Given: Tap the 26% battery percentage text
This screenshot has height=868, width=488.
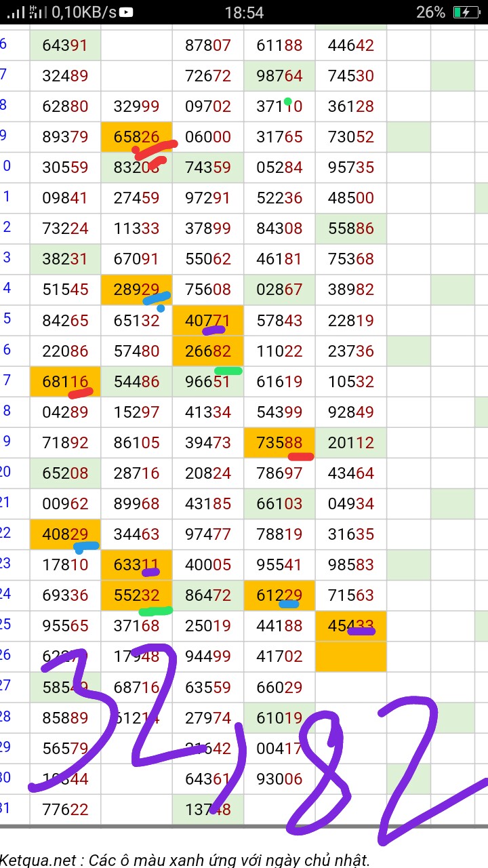Looking at the screenshot, I should point(430,12).
